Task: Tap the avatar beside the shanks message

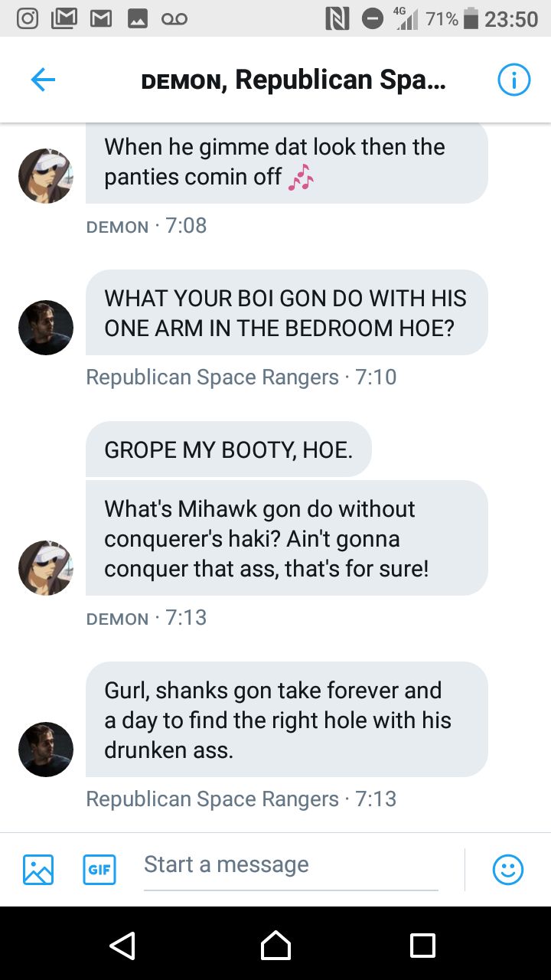Action: pyautogui.click(x=46, y=750)
